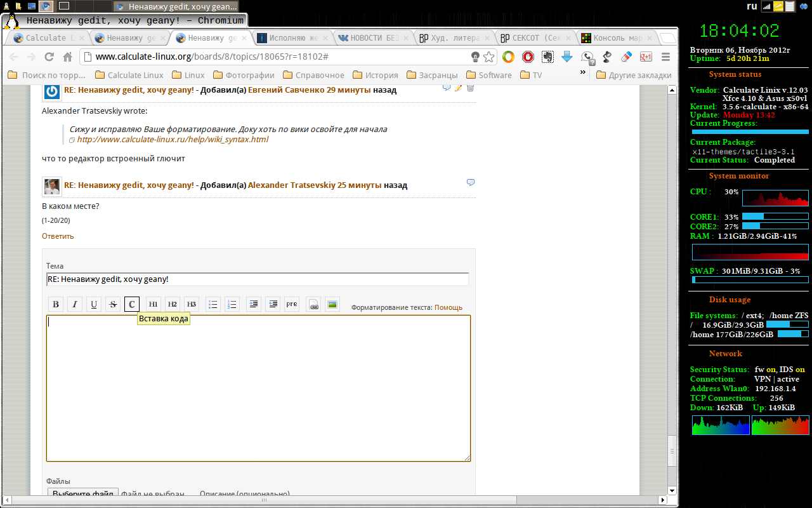Apply italic formatting in the reply editor
Image resolution: width=812 pixels, height=508 pixels.
pyautogui.click(x=75, y=304)
